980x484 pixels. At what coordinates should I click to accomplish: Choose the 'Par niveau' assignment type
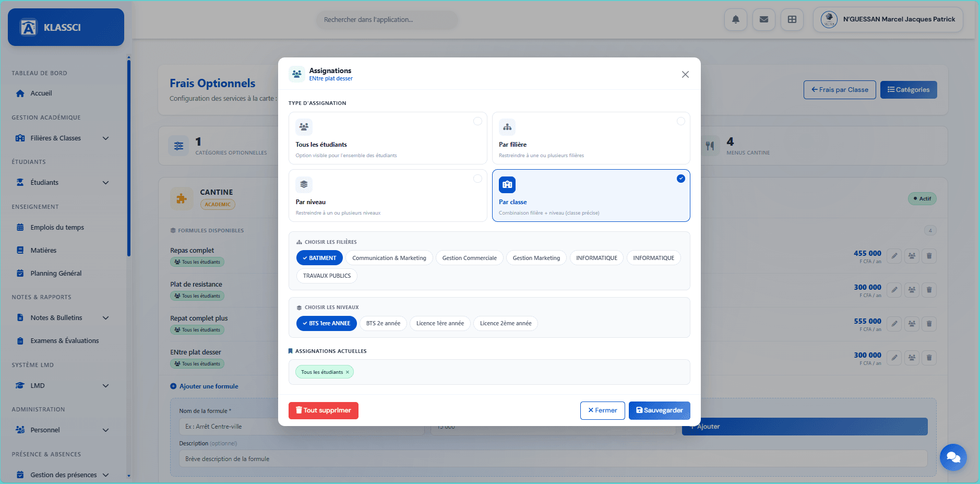click(x=387, y=196)
